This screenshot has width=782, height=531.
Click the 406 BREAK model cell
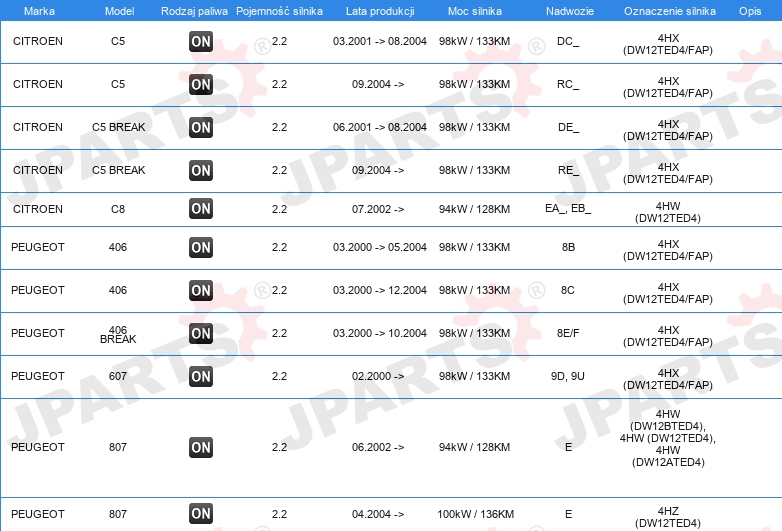118,334
